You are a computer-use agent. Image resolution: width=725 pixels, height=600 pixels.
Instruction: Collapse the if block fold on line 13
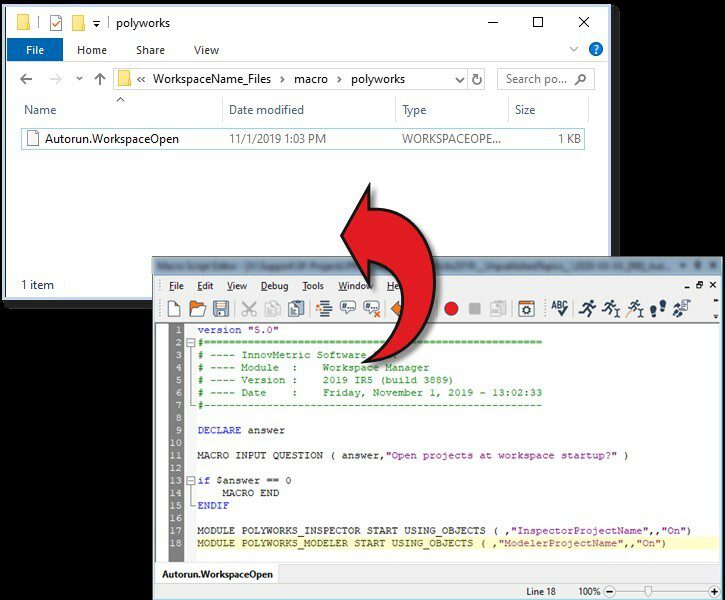point(190,481)
